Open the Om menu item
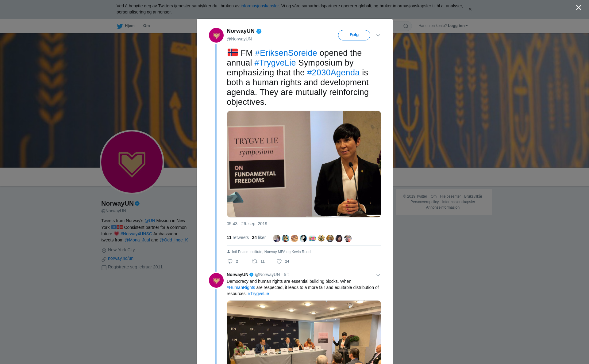589x364 pixels. [x=146, y=26]
